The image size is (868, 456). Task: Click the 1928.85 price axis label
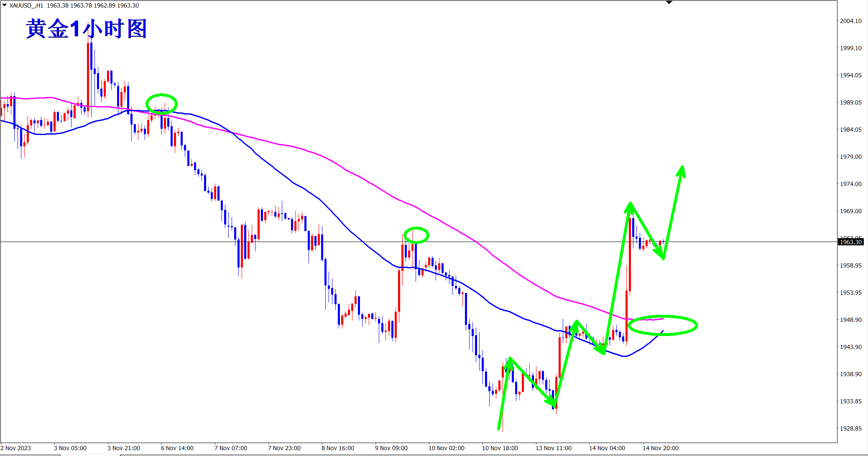pos(851,428)
